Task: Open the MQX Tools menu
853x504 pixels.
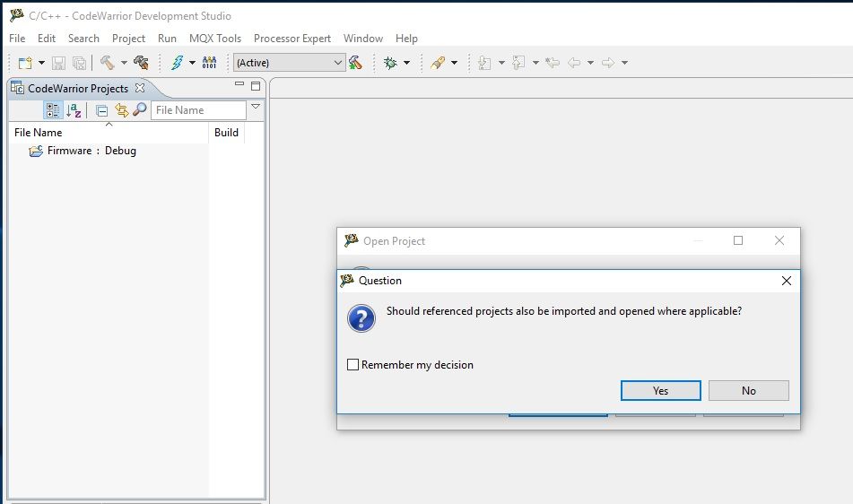Action: coord(215,39)
